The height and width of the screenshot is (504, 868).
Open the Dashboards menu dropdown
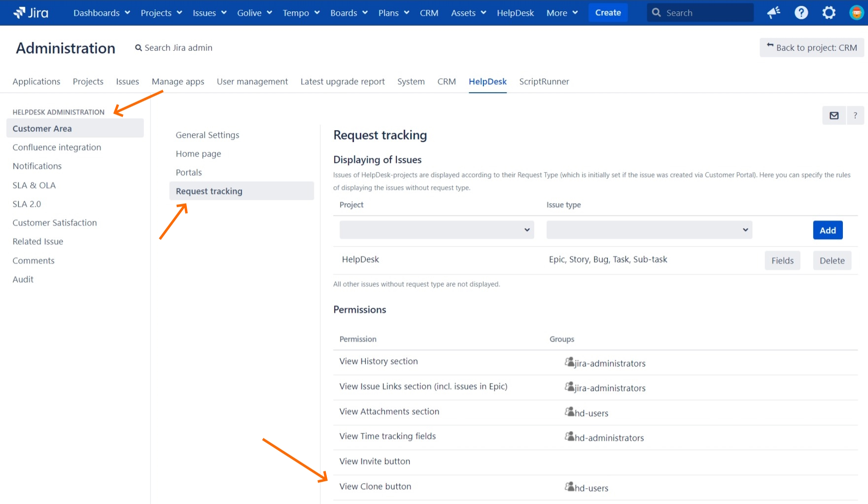coord(102,13)
